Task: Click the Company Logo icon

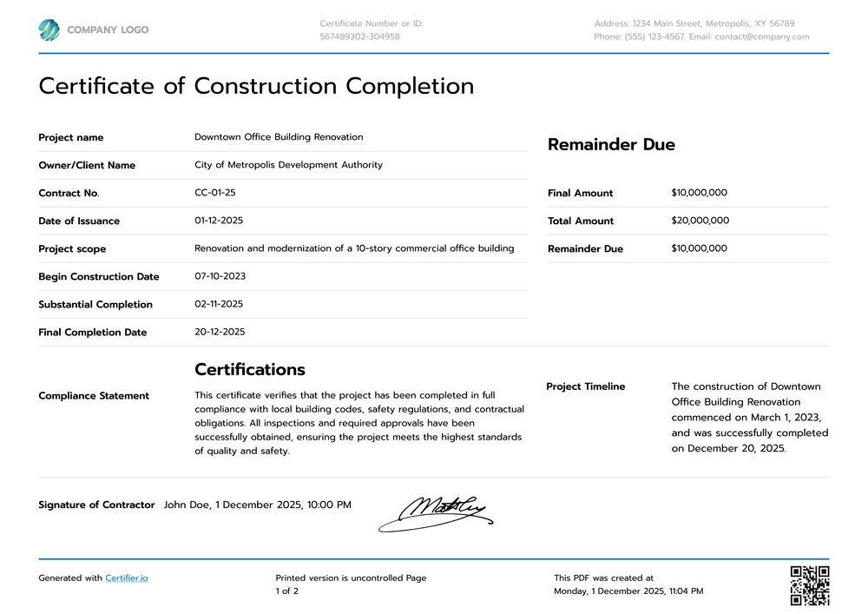Action: [49, 29]
